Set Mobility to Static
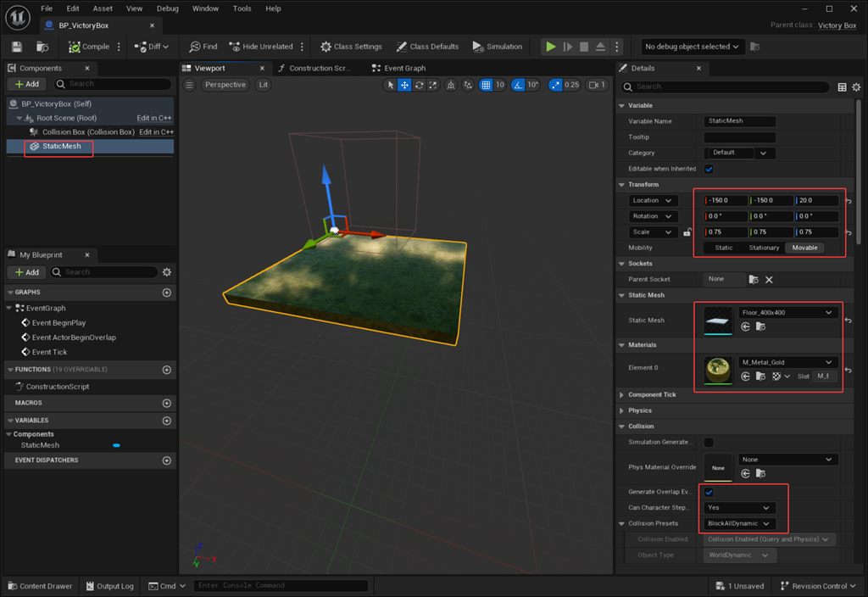868x597 pixels. [723, 248]
